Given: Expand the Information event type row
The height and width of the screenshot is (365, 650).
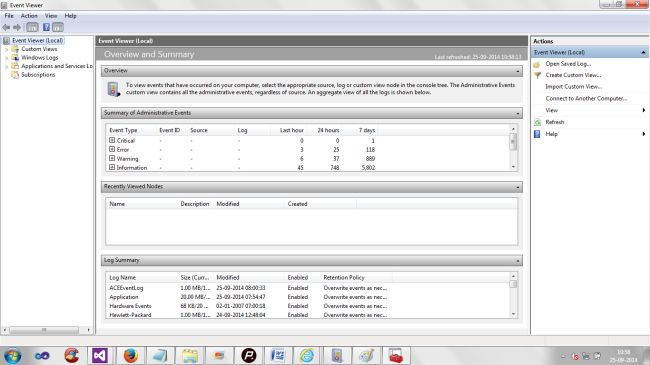Looking at the screenshot, I should (112, 168).
